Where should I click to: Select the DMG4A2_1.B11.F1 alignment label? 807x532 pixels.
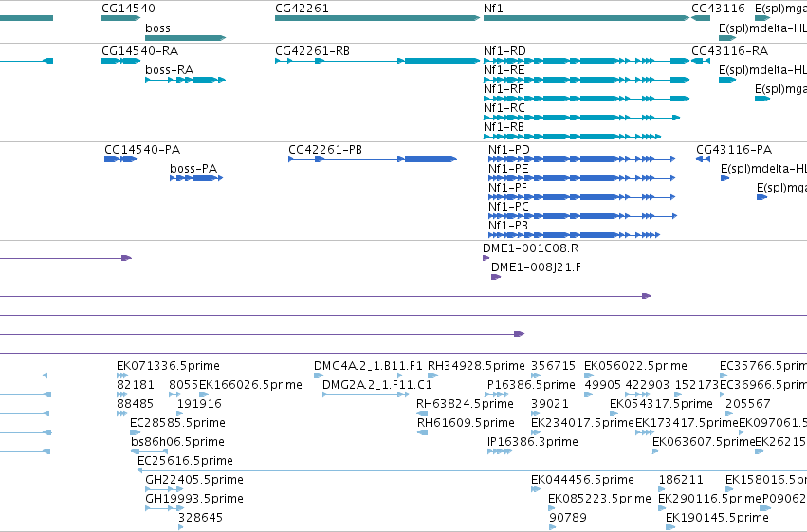[368, 366]
